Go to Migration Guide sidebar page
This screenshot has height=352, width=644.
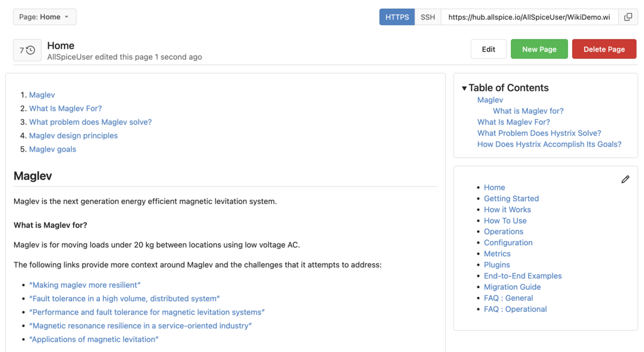click(512, 287)
